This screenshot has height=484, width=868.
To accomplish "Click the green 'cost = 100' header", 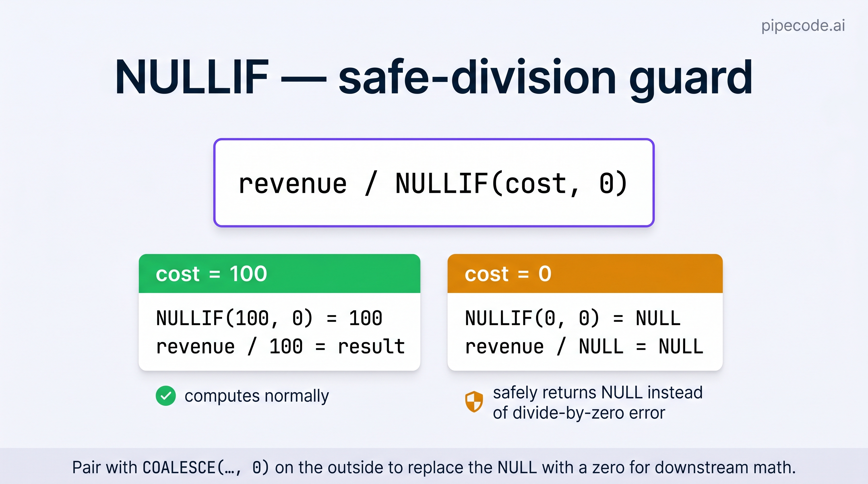I will pos(279,274).
